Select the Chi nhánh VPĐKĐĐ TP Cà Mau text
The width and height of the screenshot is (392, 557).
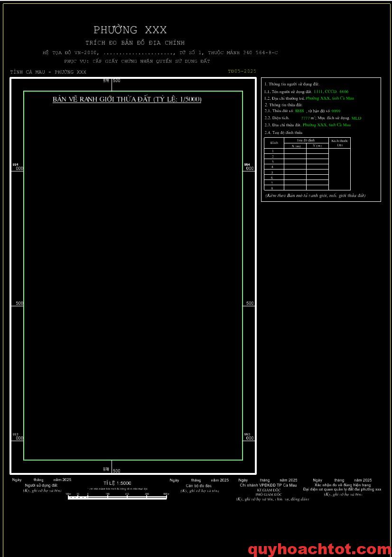click(x=268, y=485)
